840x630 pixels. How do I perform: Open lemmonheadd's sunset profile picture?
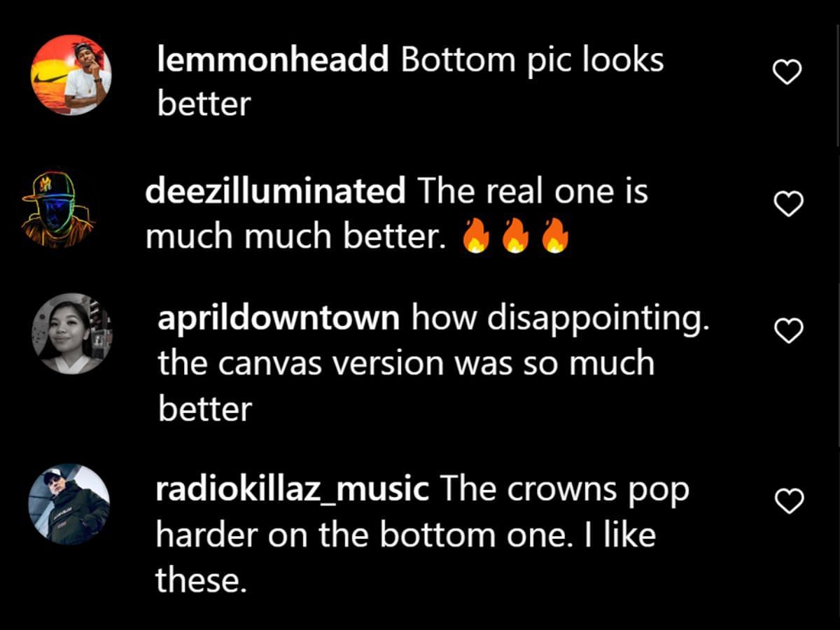[x=71, y=74]
